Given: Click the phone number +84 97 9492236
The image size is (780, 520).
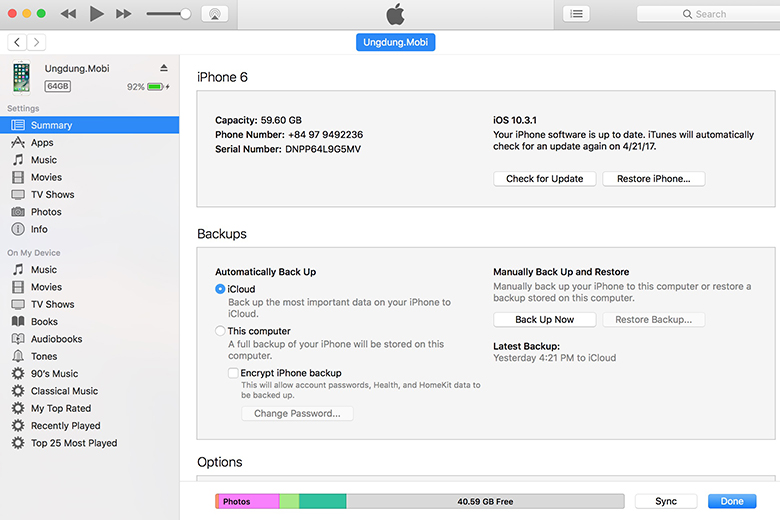Looking at the screenshot, I should [x=325, y=134].
